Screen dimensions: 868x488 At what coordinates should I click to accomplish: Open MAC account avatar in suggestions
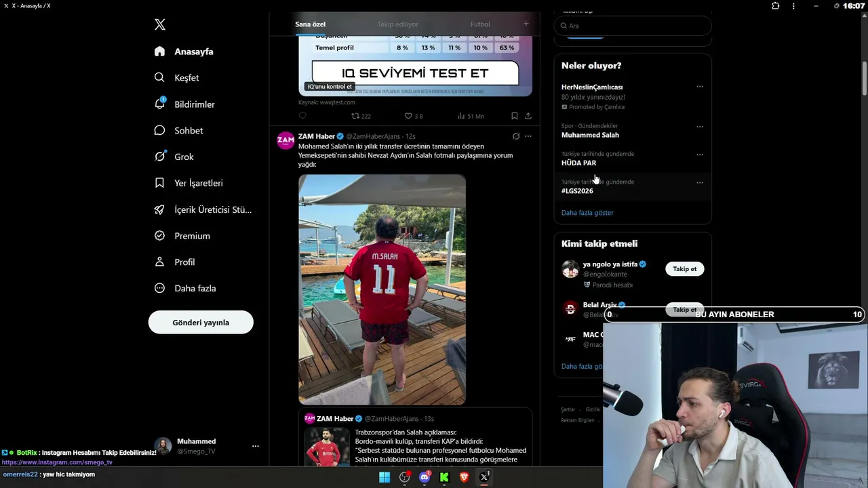pyautogui.click(x=570, y=338)
